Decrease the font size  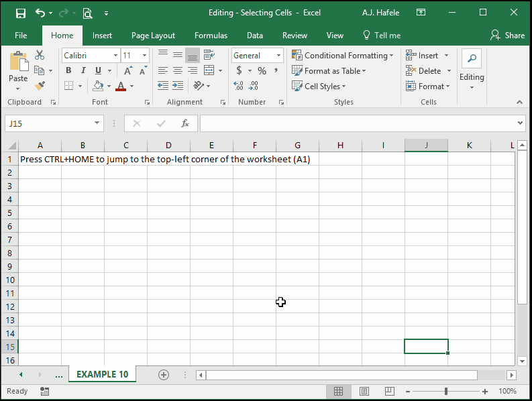(x=143, y=70)
